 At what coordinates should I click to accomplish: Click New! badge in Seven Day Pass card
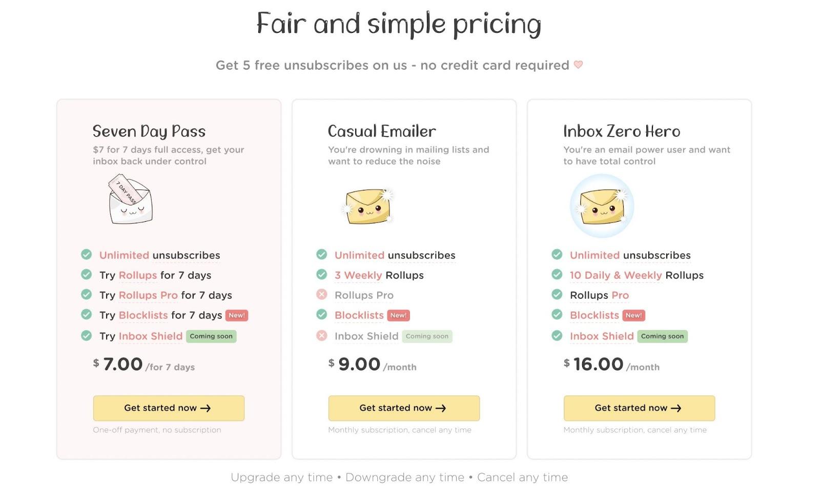pos(237,316)
